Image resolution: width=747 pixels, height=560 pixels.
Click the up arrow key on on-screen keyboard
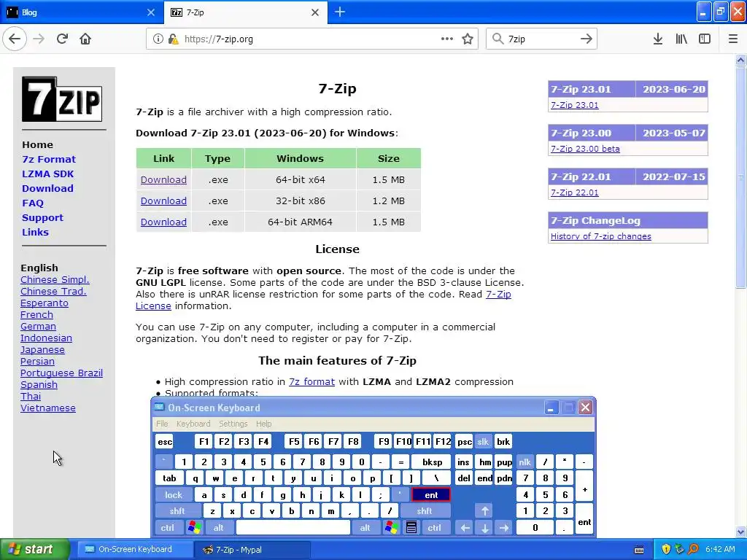click(484, 511)
